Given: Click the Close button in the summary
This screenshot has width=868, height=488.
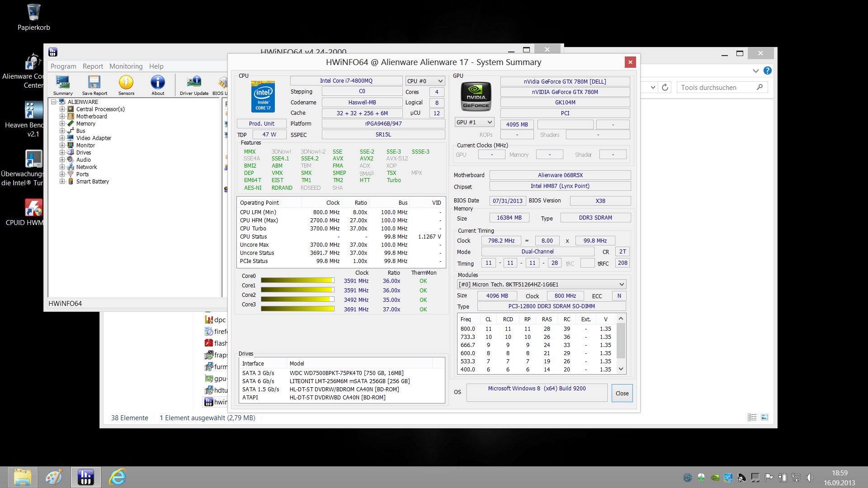Looking at the screenshot, I should [622, 394].
